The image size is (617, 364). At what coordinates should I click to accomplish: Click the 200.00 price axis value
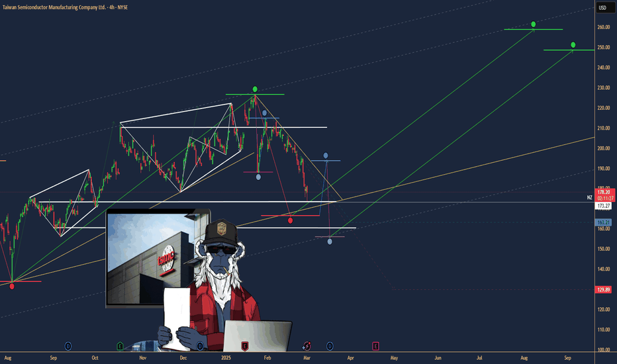[x=604, y=148]
